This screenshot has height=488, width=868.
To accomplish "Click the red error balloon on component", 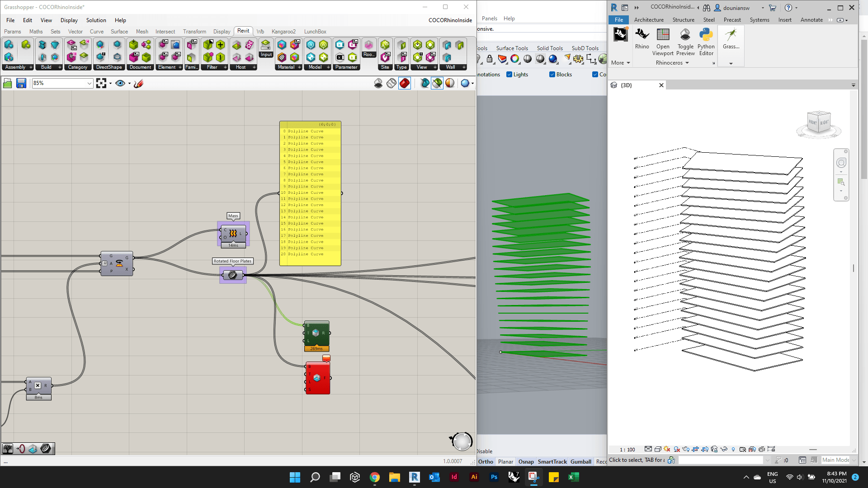I will pyautogui.click(x=326, y=358).
